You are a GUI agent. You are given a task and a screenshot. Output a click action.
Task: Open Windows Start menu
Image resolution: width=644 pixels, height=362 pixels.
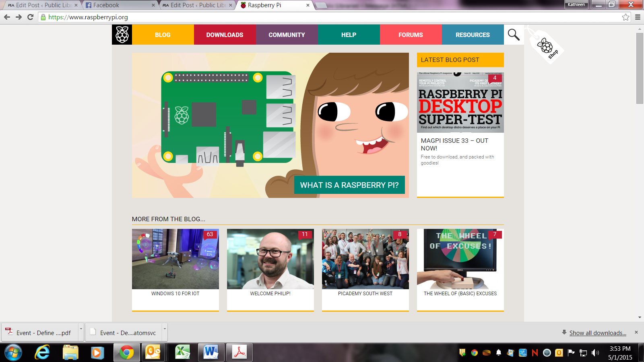(13, 353)
